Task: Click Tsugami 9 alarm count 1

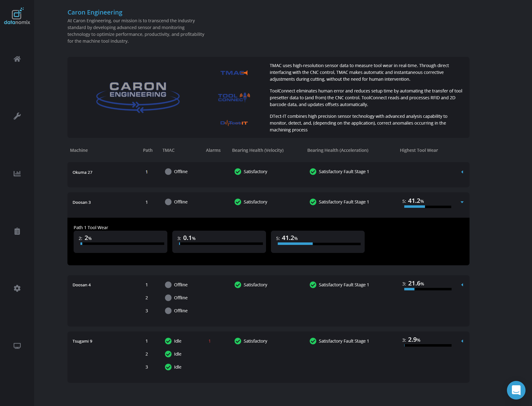Action: click(209, 341)
